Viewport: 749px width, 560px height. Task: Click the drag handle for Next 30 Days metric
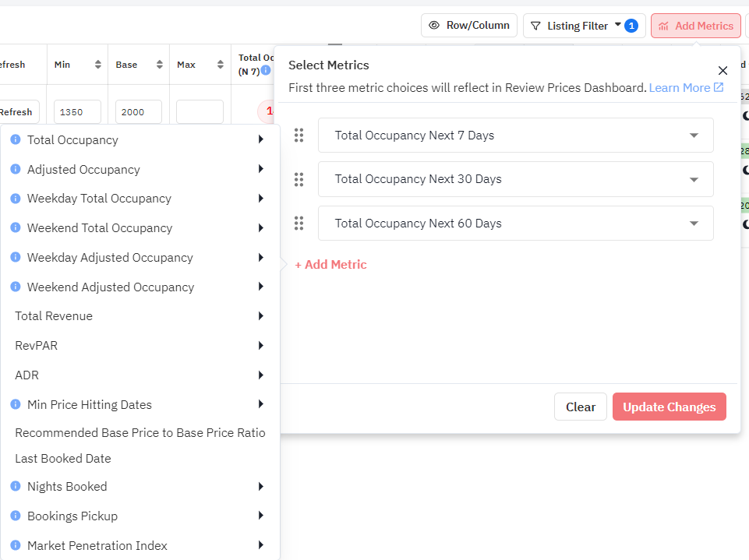[x=299, y=179]
